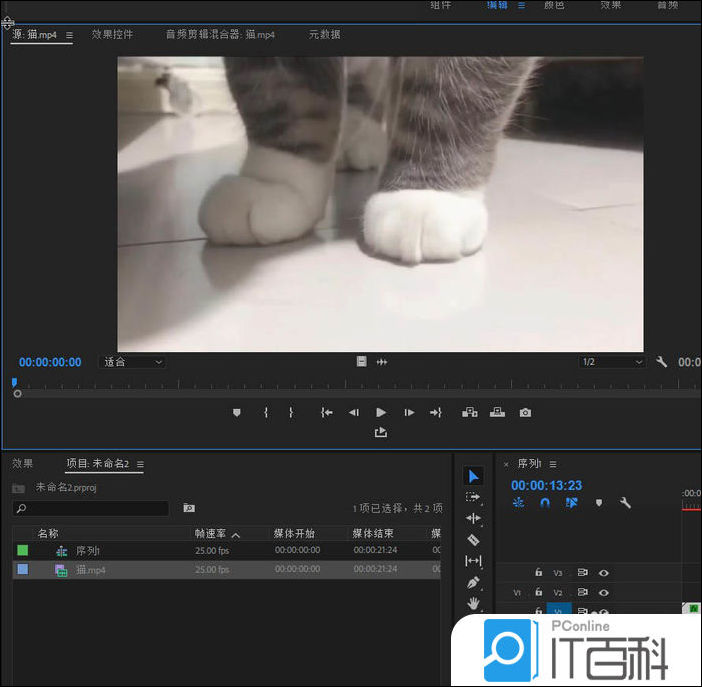
Task: Add a marker in source monitor
Action: (237, 412)
